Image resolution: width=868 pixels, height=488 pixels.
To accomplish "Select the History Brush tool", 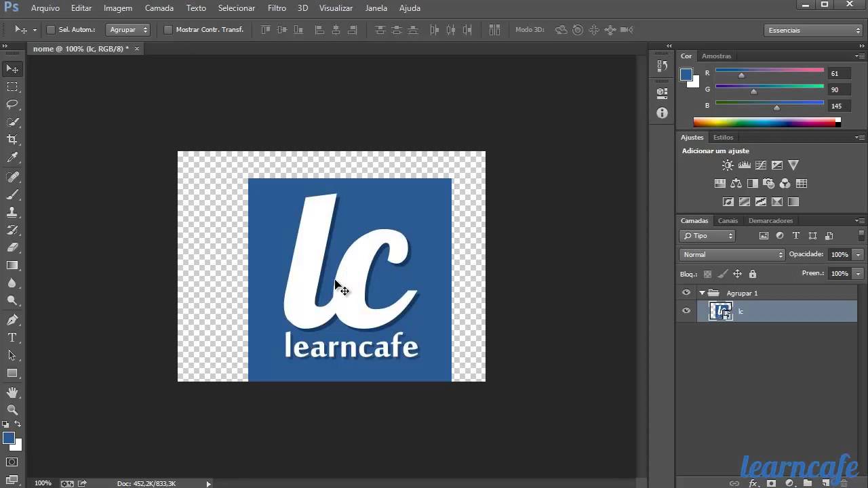I will [x=12, y=230].
